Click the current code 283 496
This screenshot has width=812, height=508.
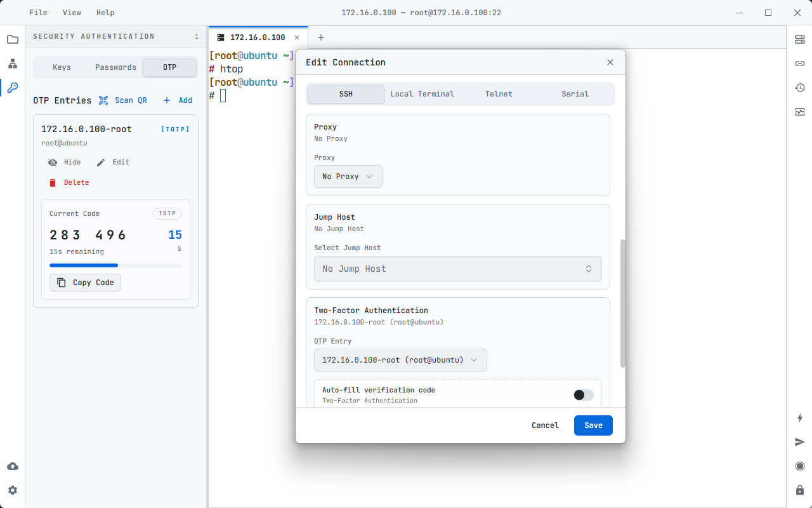pos(88,235)
